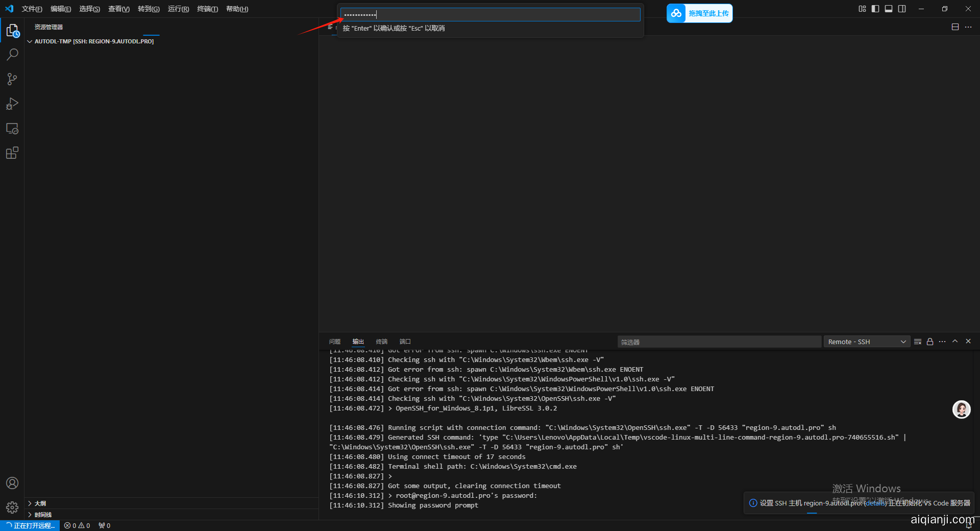
Task: Click the cloud upload widget
Action: (699, 13)
